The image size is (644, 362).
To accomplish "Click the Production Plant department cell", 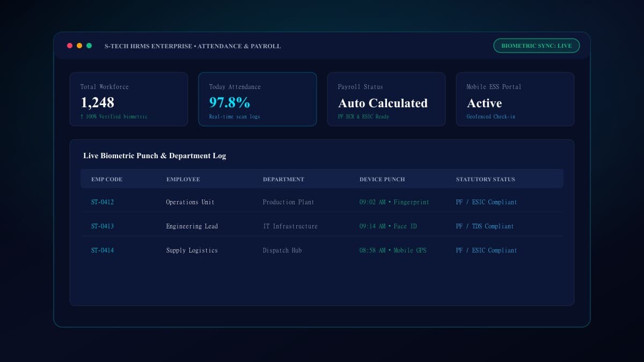I will pos(288,202).
